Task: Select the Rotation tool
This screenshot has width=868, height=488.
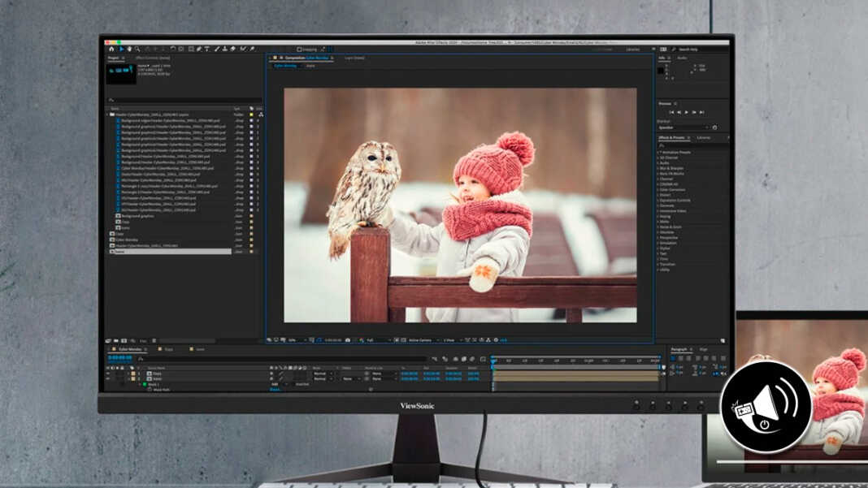Action: (x=146, y=50)
